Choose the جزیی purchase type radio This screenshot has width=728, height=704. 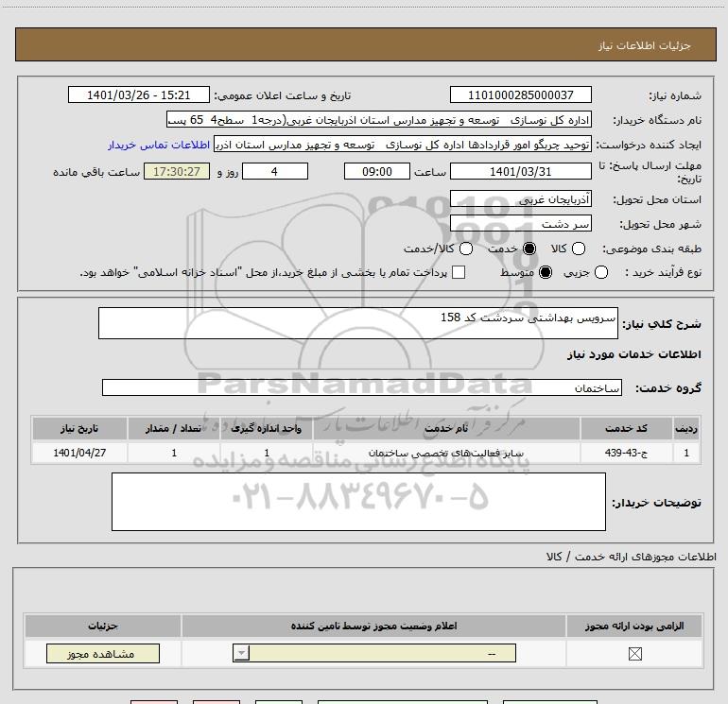point(600,272)
